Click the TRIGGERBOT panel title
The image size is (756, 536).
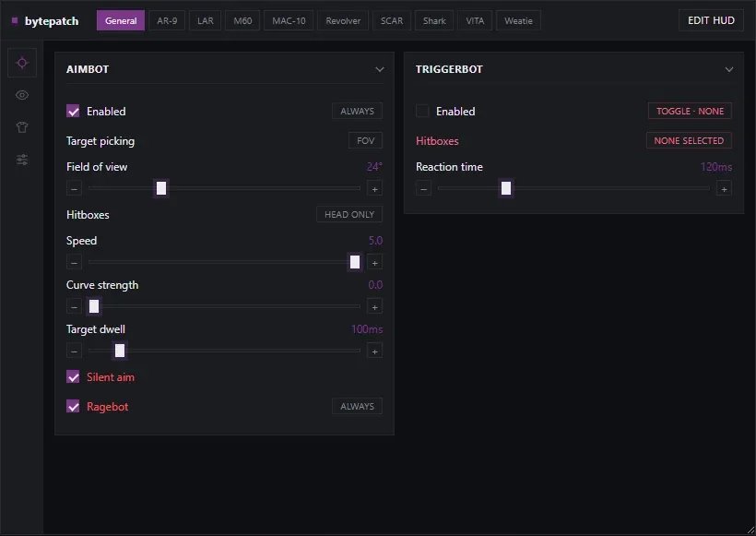pos(449,69)
